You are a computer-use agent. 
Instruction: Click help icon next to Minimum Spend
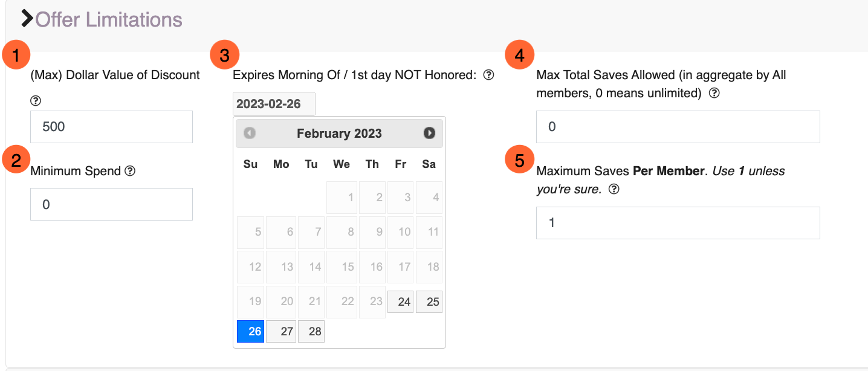(130, 171)
